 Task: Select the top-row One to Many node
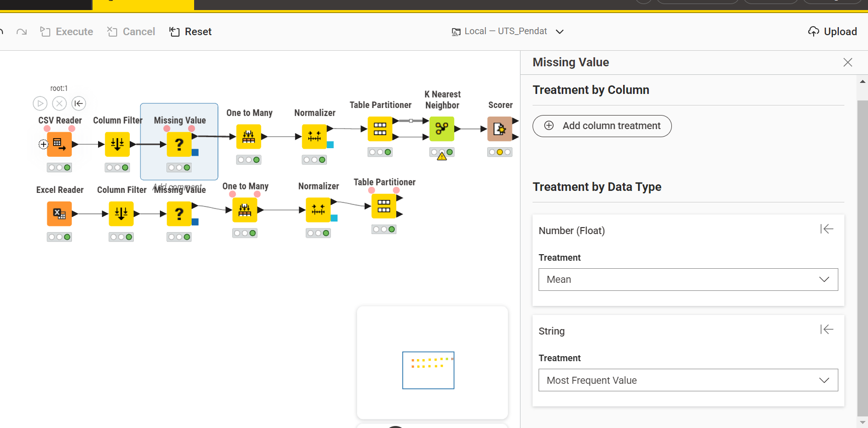(x=249, y=136)
